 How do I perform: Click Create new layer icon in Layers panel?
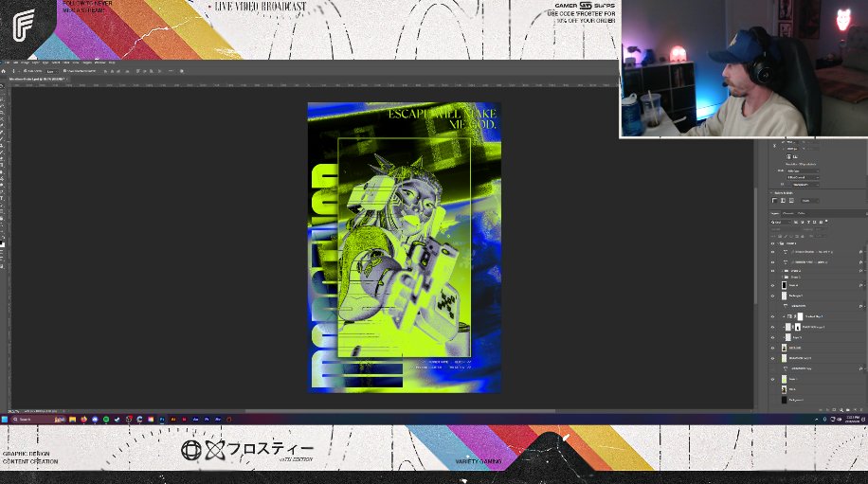click(x=856, y=410)
